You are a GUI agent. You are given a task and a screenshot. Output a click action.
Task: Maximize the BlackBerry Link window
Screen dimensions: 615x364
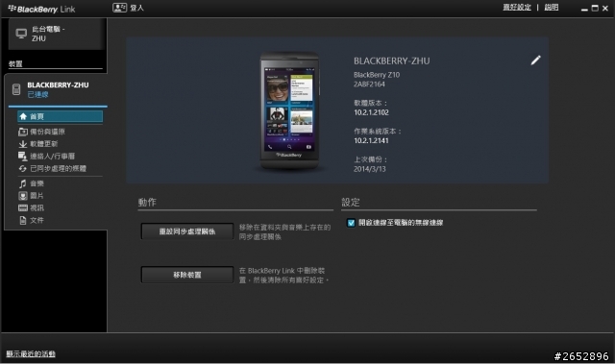pos(595,8)
